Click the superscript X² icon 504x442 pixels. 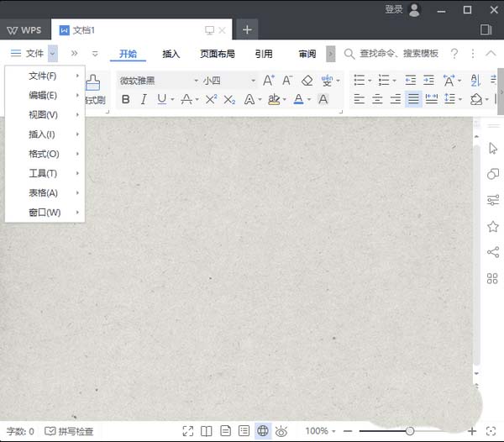[211, 99]
